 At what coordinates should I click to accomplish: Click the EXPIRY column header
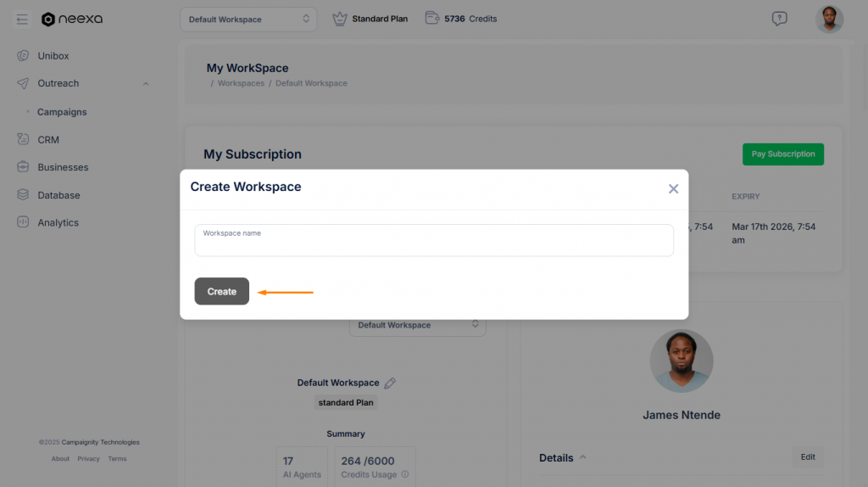click(746, 197)
